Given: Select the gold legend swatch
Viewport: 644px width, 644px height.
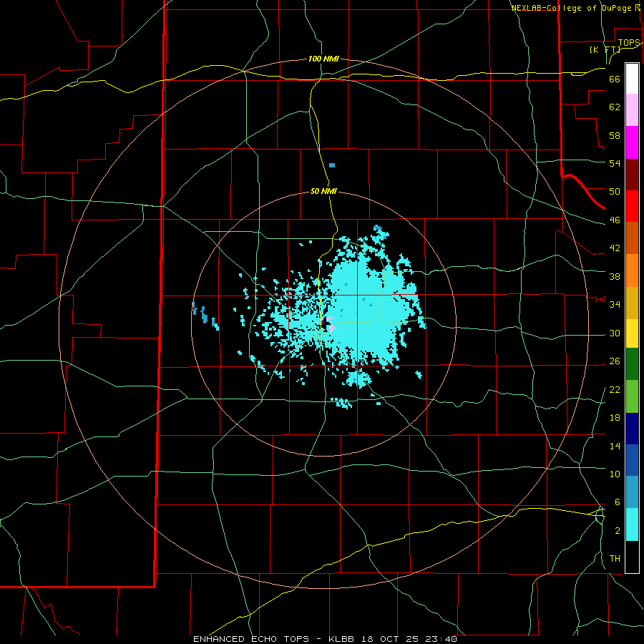Looking at the screenshot, I should (632, 303).
